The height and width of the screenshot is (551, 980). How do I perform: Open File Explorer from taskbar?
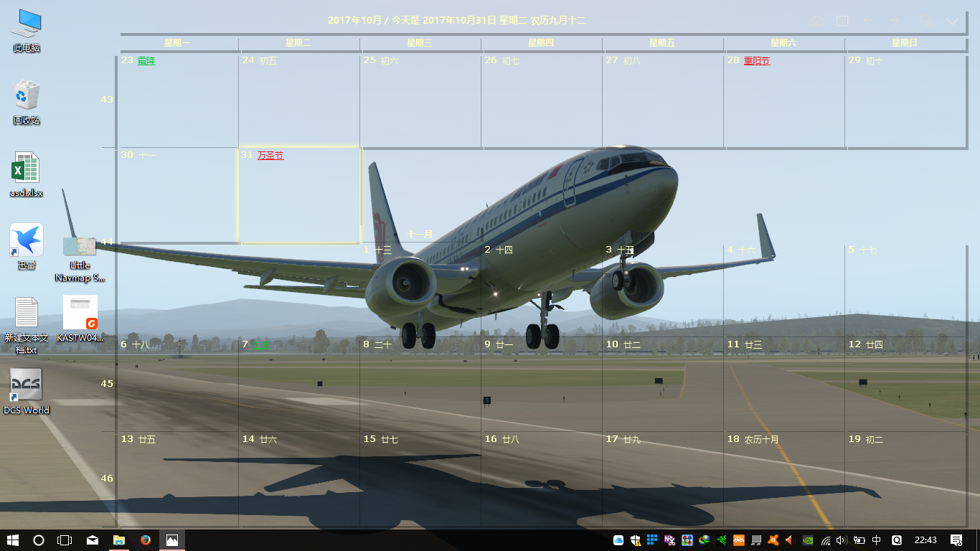119,540
